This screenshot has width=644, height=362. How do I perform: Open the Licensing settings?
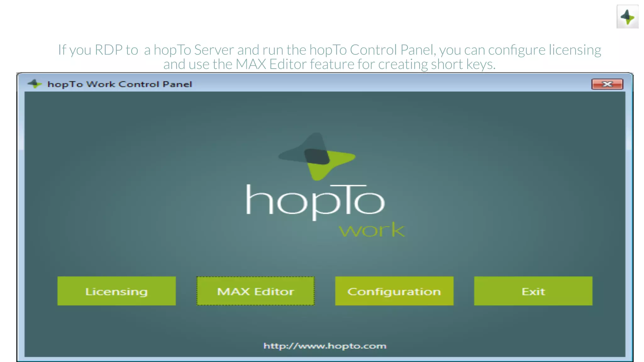[116, 291]
